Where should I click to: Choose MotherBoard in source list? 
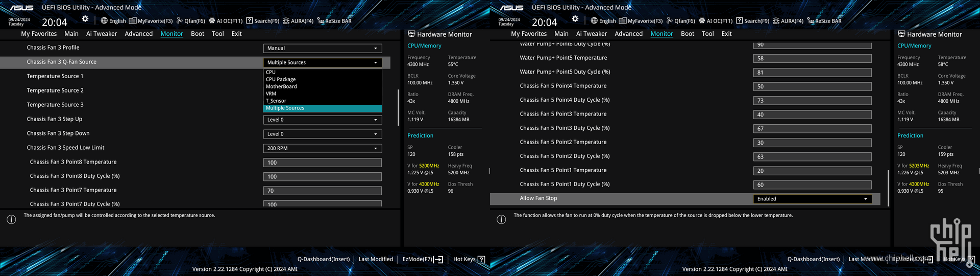click(323, 86)
